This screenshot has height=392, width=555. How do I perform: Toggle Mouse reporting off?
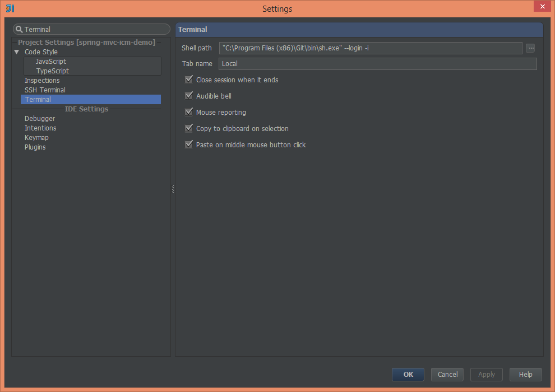[x=189, y=112]
